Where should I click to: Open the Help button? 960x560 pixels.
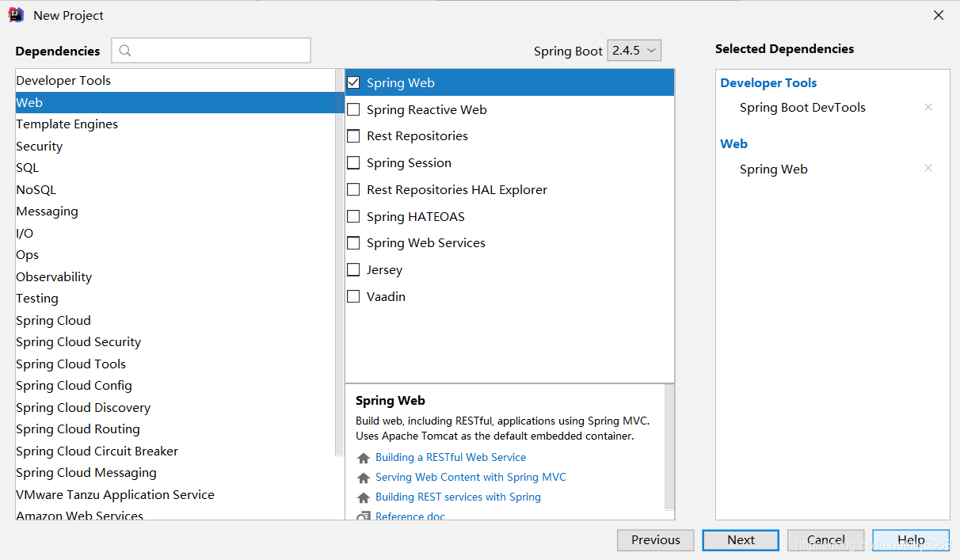click(911, 540)
